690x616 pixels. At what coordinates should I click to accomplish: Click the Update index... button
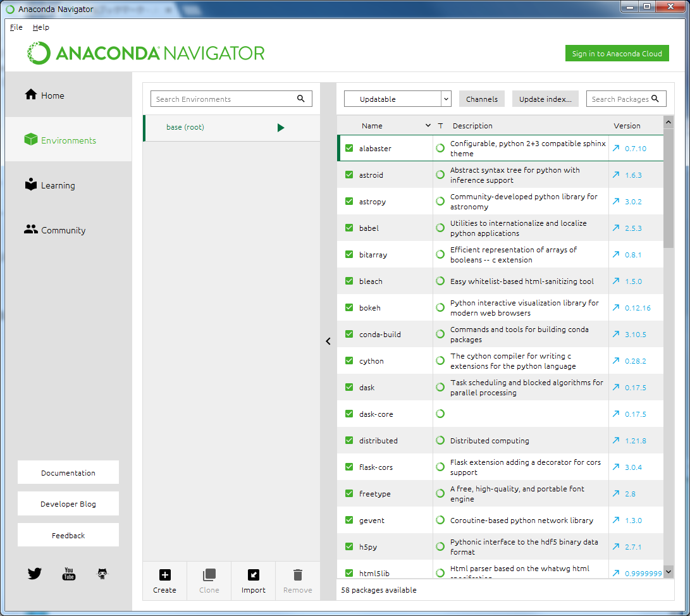pyautogui.click(x=545, y=99)
